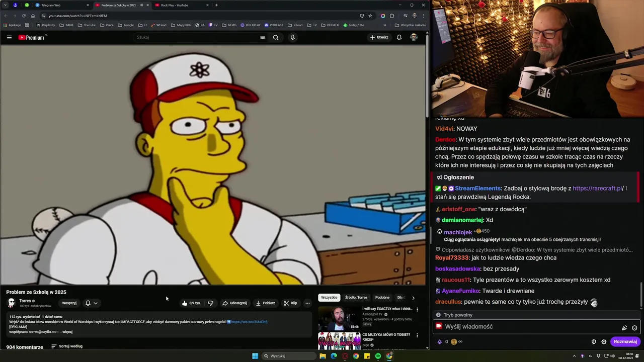Open a new Chrome tab
Screen dimensions: 644x362
click(x=216, y=5)
